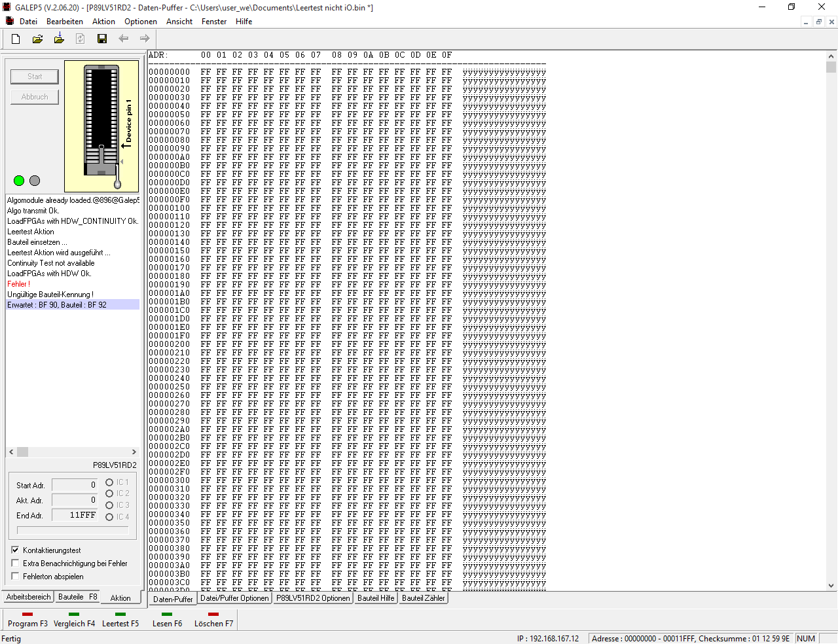Open the Datei menu
Viewport: 838px width, 644px height.
coord(28,22)
